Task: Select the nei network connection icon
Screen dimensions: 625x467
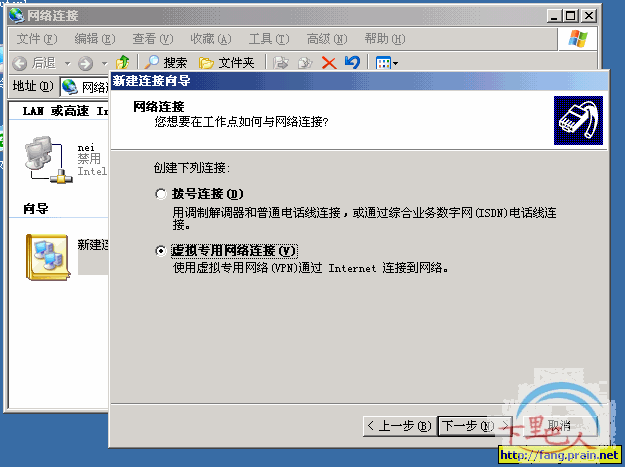Action: pos(45,160)
